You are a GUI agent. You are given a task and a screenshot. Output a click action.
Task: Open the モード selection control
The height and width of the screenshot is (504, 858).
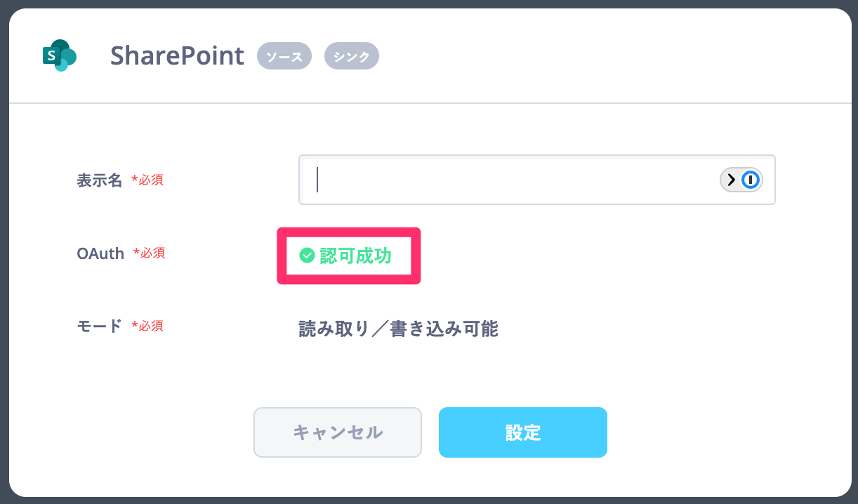[x=398, y=329]
